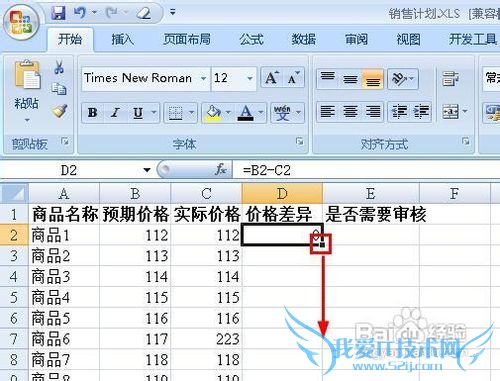Expand the 粘贴 options arrow
This screenshot has height=381, width=500.
(x=27, y=120)
